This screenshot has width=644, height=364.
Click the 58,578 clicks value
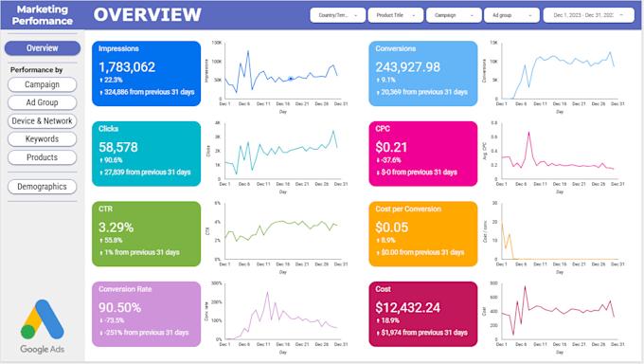[x=118, y=147]
